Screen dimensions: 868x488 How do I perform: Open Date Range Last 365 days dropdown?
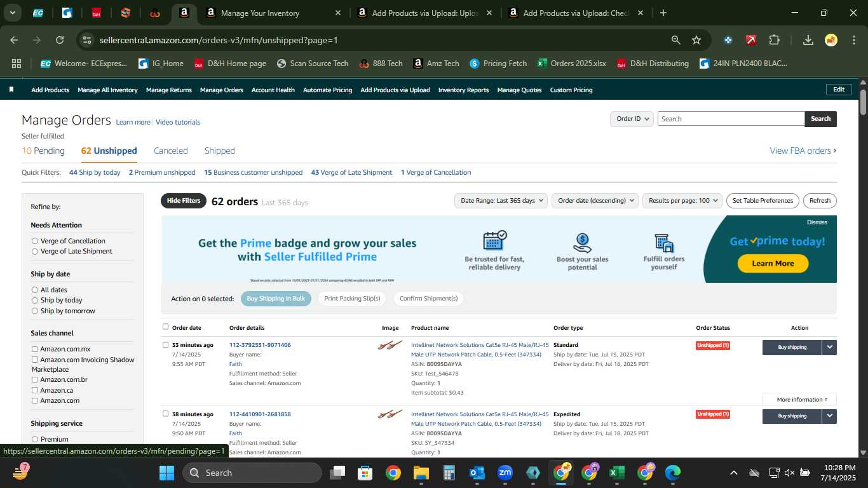coord(501,201)
